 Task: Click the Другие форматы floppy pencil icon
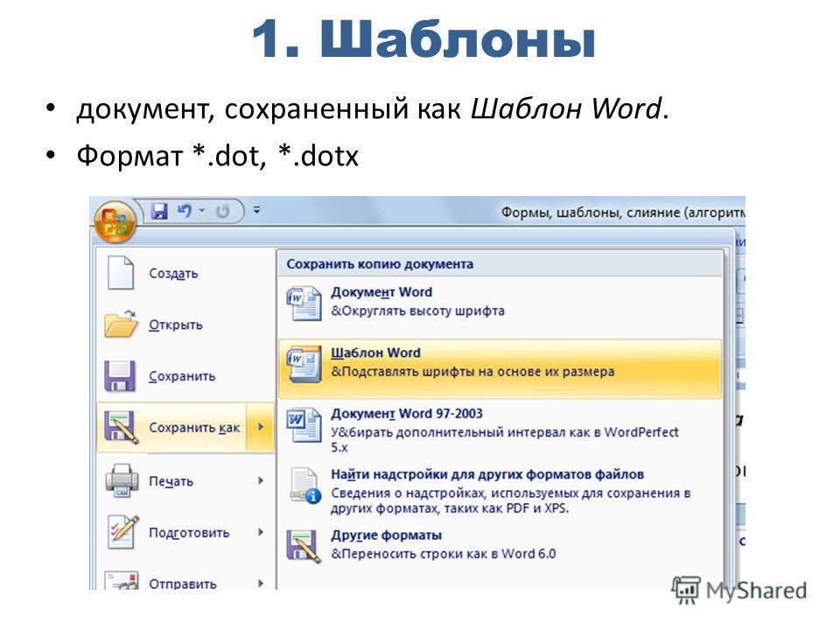coord(304,546)
